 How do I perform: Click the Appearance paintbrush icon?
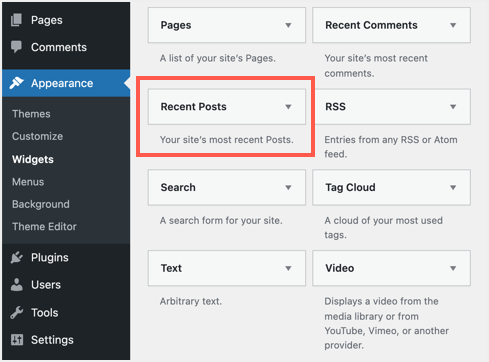tap(16, 83)
